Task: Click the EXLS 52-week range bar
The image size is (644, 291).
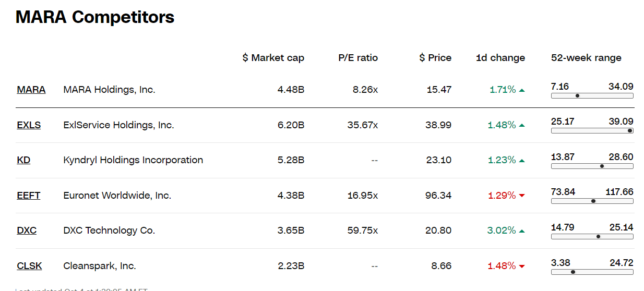Action: (x=592, y=131)
